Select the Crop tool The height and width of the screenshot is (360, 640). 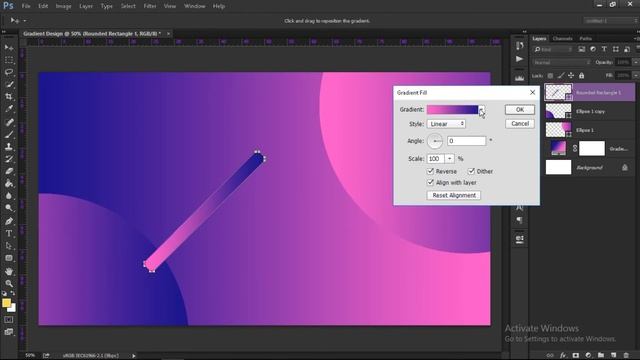(9, 97)
